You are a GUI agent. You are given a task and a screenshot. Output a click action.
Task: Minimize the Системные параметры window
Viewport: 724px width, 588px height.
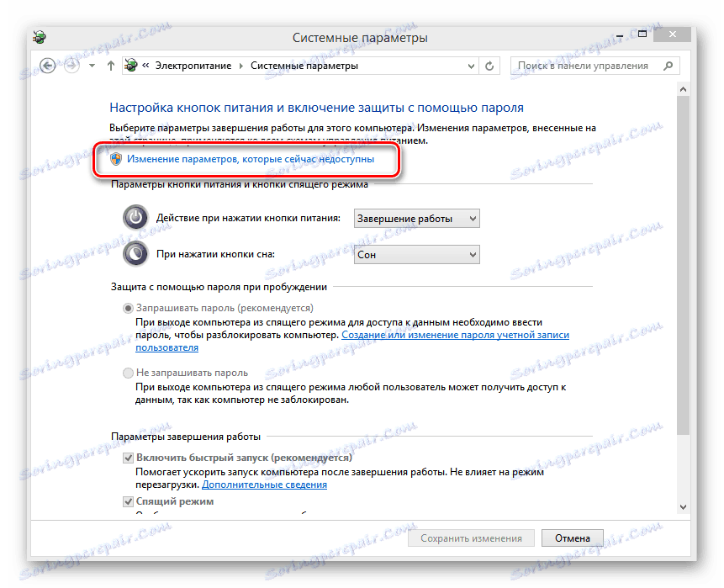619,35
